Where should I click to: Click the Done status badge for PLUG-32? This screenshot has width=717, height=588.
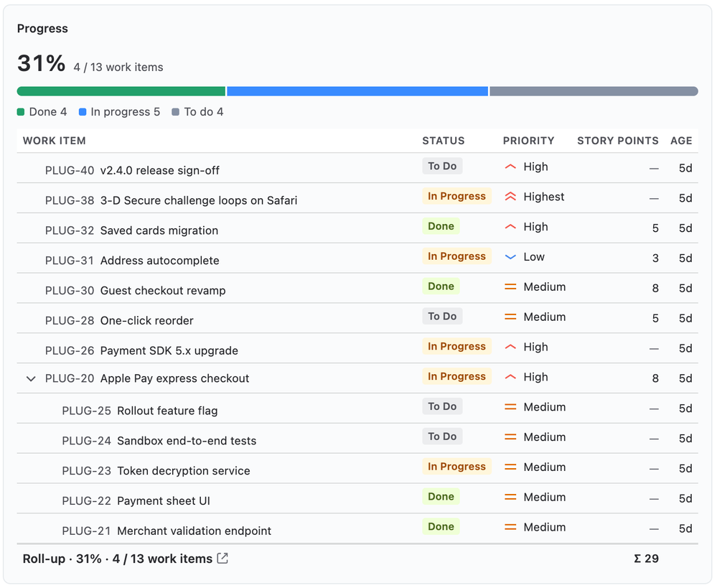click(x=441, y=226)
